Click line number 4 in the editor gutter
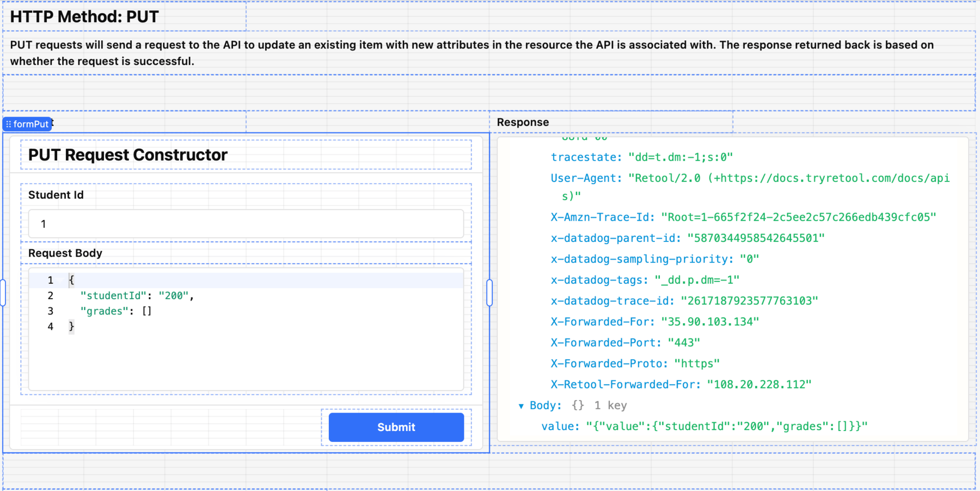 point(50,326)
